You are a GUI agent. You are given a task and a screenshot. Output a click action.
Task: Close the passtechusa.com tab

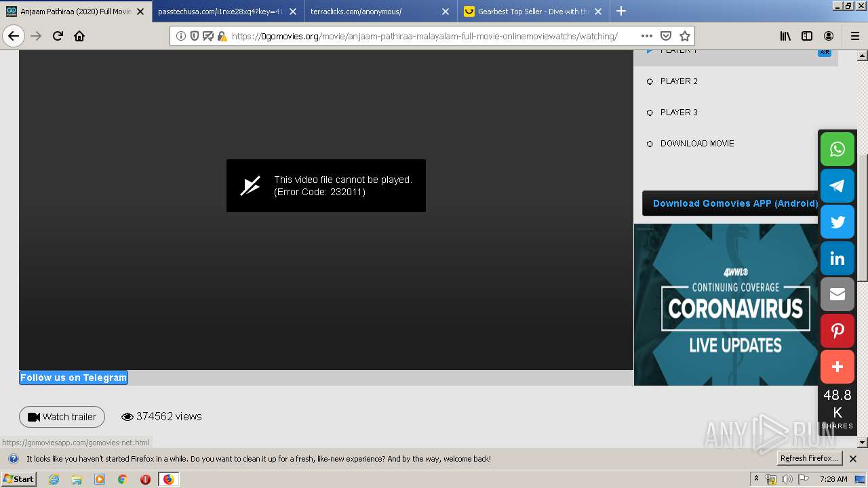293,12
